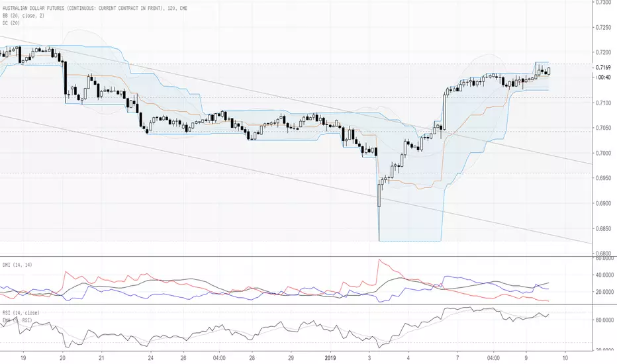
Task: Click the Australian Dollar Futures chart title
Action: pyautogui.click(x=95, y=8)
